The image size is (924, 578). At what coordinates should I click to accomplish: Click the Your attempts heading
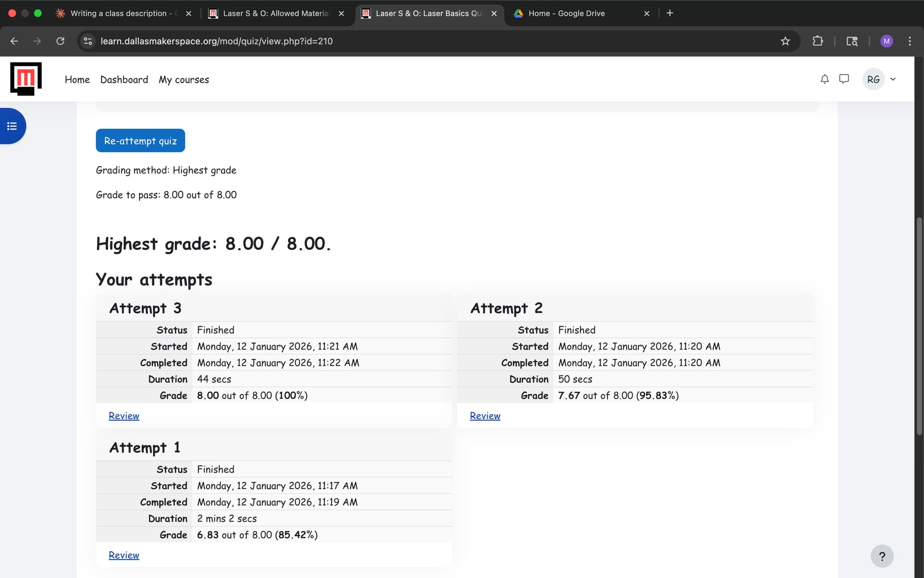(x=154, y=279)
